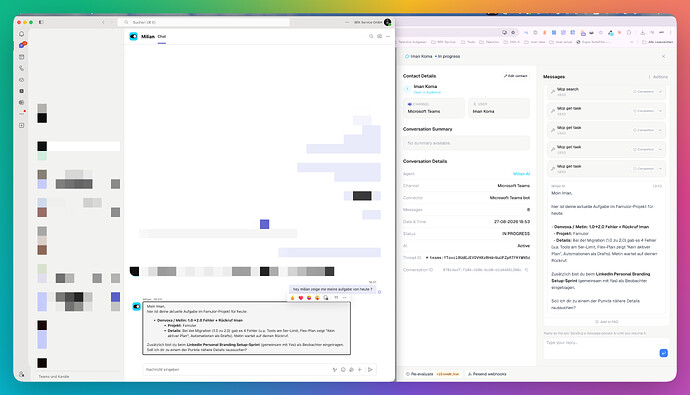The width and height of the screenshot is (690, 395).
Task: Click the Microsoft Teams channel card
Action: click(434, 108)
